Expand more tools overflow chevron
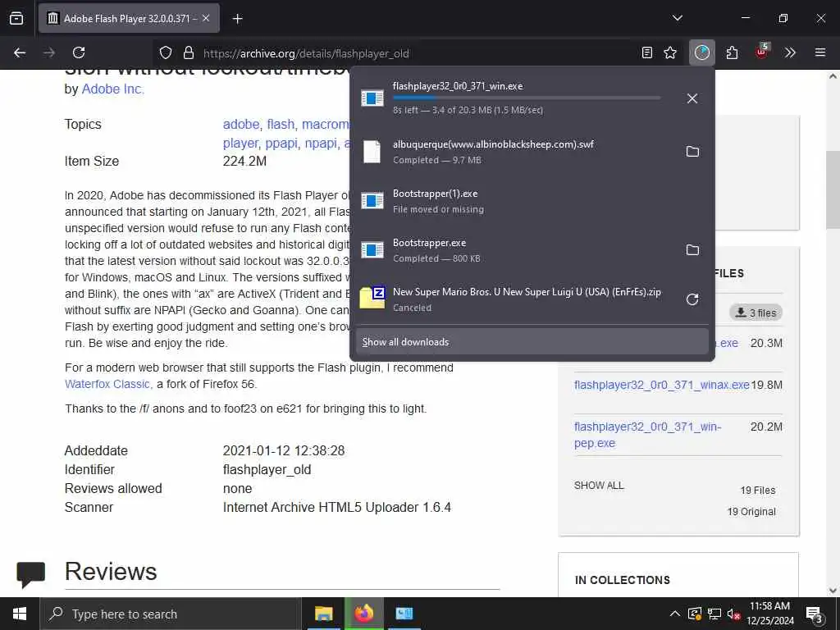The width and height of the screenshot is (840, 630). click(790, 53)
